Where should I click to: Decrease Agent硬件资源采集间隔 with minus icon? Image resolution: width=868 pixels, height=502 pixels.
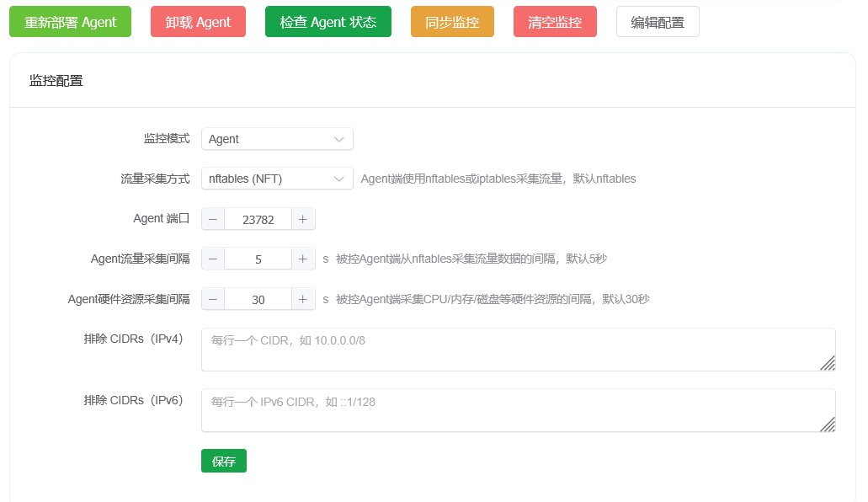click(x=213, y=299)
